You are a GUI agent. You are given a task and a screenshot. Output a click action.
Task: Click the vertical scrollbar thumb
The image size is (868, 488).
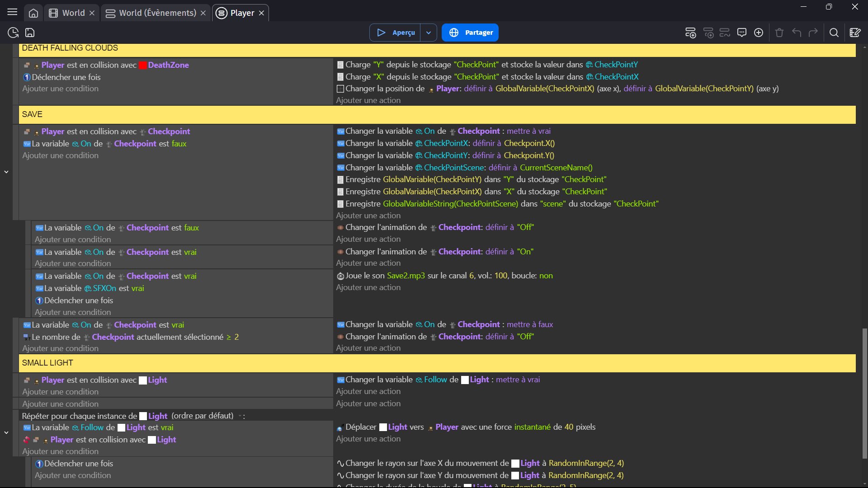point(864,393)
